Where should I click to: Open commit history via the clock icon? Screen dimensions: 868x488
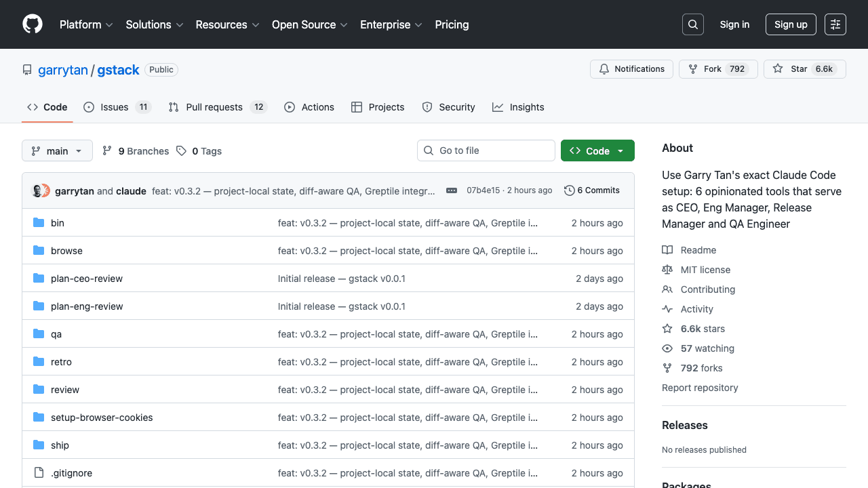click(568, 190)
